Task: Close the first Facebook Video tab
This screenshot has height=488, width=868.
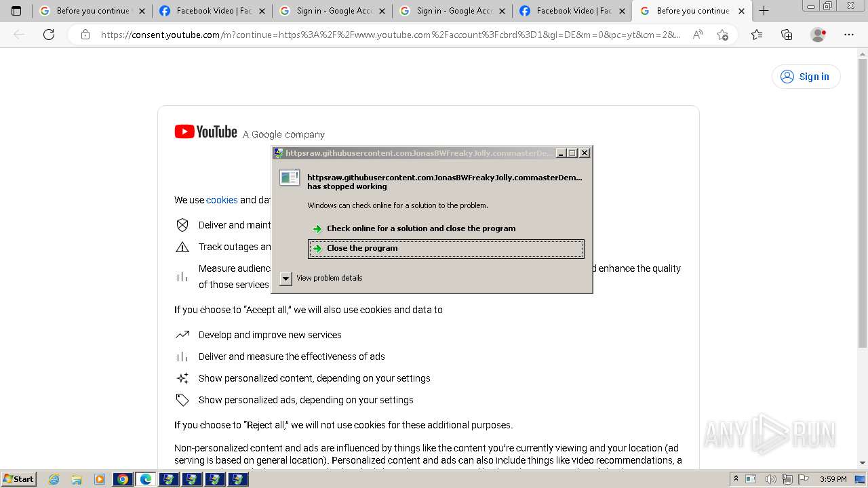Action: coord(262,11)
